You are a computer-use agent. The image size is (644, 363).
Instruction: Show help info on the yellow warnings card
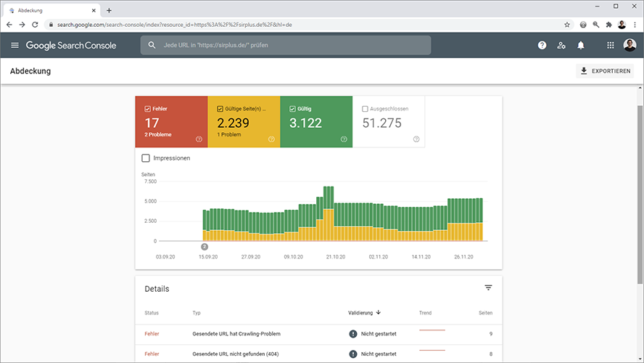pyautogui.click(x=271, y=139)
